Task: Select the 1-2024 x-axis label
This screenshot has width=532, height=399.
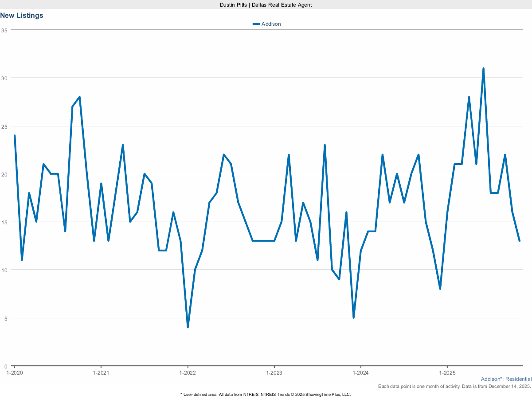Action: coord(361,373)
